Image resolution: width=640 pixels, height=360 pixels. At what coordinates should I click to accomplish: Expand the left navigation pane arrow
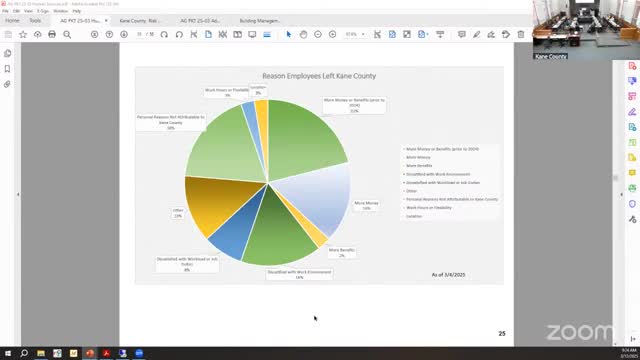(18, 195)
